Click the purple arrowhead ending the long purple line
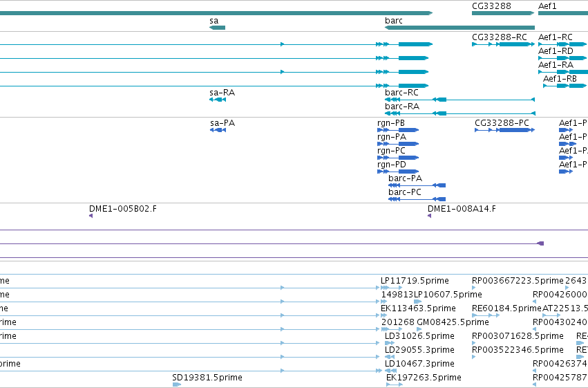Image resolution: width=588 pixels, height=388 pixels. 540,243
